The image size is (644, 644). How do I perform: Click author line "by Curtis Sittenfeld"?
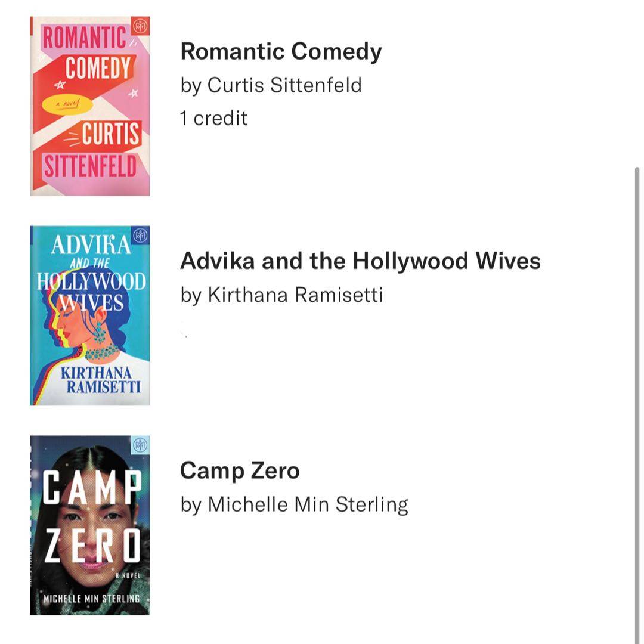click(271, 85)
